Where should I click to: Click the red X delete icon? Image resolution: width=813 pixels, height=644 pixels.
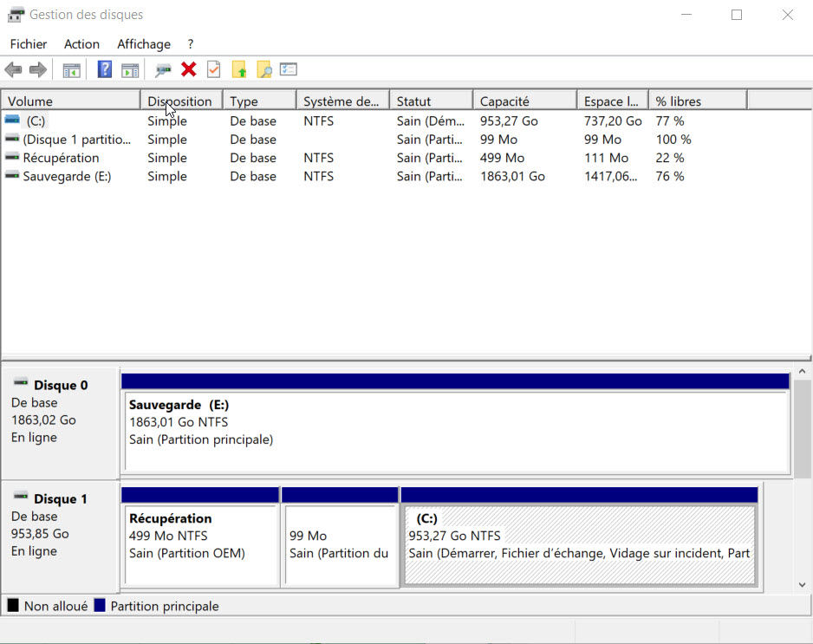coord(188,70)
